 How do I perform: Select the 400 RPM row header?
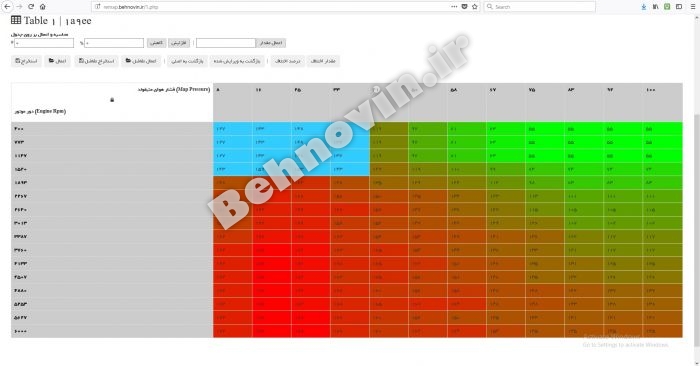[112, 129]
